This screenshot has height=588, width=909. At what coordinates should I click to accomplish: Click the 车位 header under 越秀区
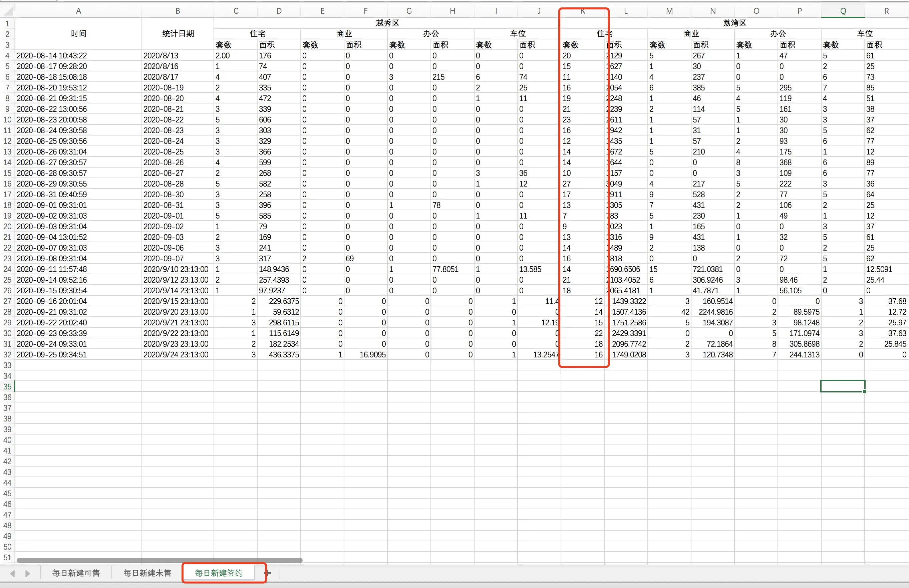[x=518, y=34]
